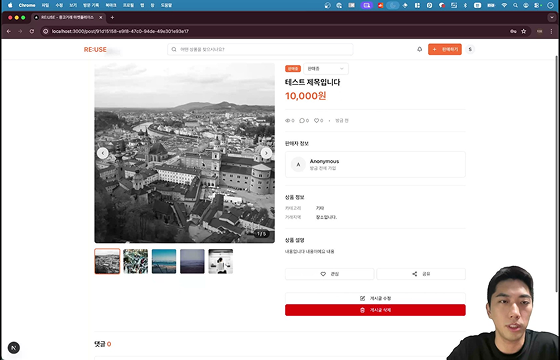The width and height of the screenshot is (560, 360).
Task: Click the edit post button
Action: [x=375, y=298]
